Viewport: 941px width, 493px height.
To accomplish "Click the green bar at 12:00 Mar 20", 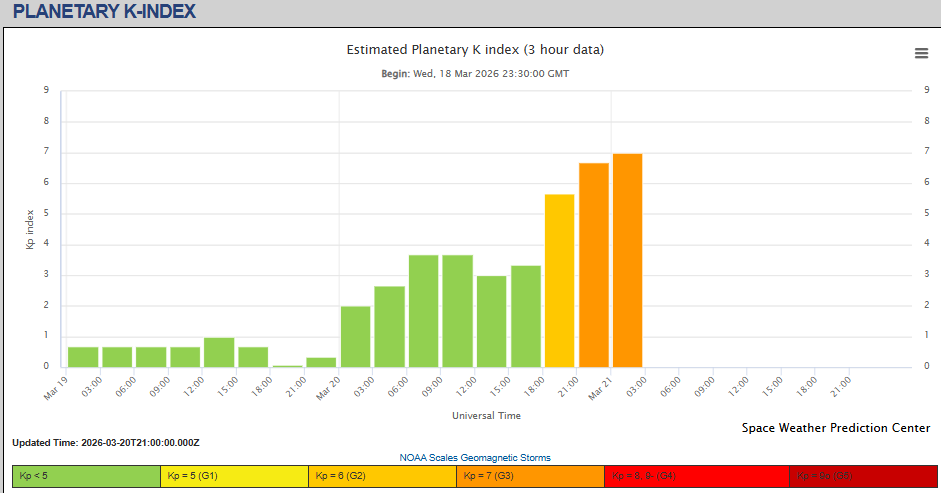I will (492, 321).
